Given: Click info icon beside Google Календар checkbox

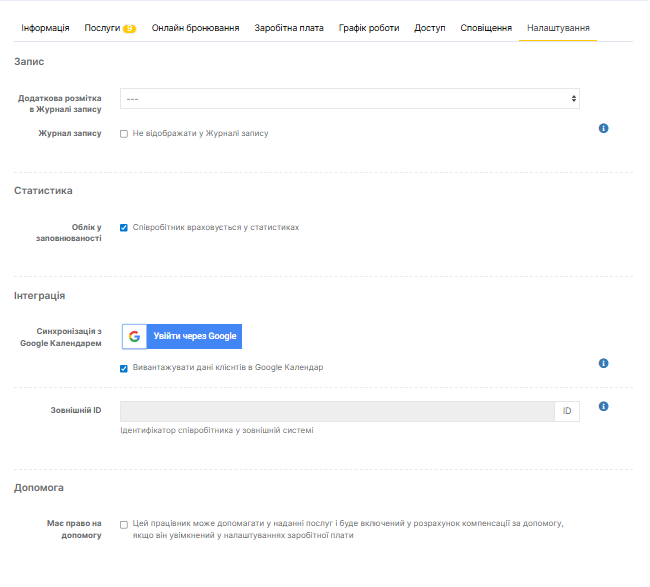Looking at the screenshot, I should [x=604, y=363].
